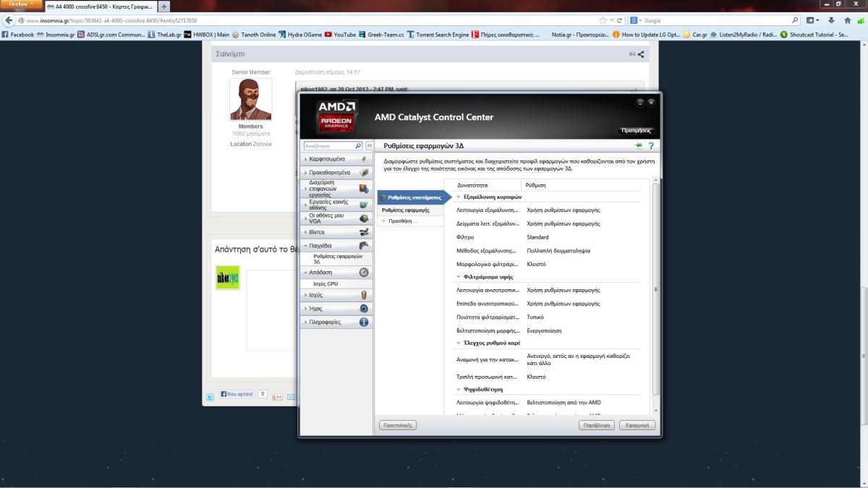
Task: Click the Παράβλεψη button
Action: click(597, 425)
